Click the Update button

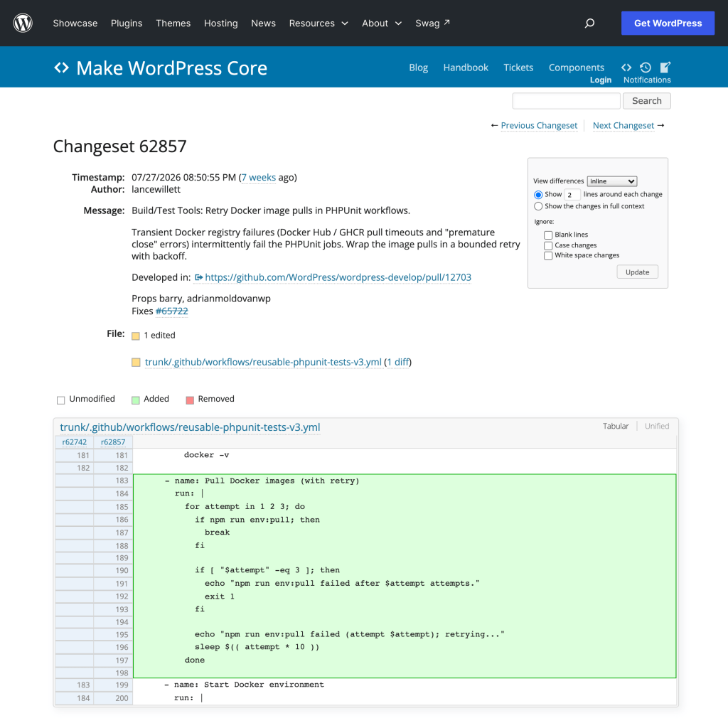tap(637, 272)
